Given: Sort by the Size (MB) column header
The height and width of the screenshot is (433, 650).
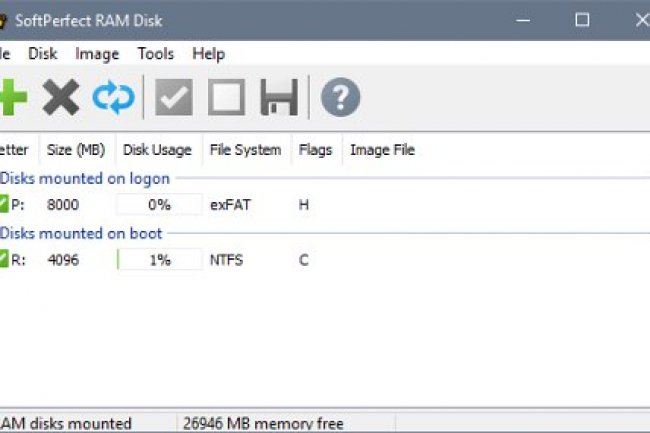Looking at the screenshot, I should [76, 150].
